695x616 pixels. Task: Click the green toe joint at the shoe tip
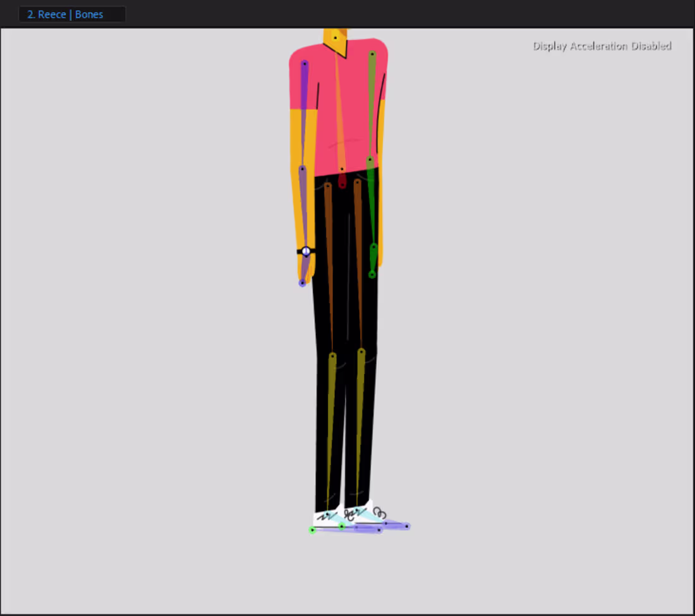[x=312, y=529]
